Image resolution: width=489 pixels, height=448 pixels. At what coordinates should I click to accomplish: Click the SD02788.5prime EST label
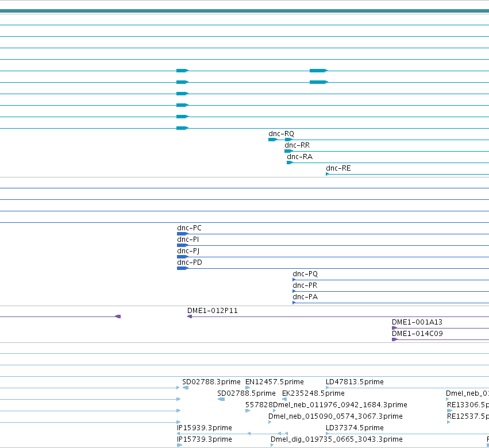[x=247, y=393]
